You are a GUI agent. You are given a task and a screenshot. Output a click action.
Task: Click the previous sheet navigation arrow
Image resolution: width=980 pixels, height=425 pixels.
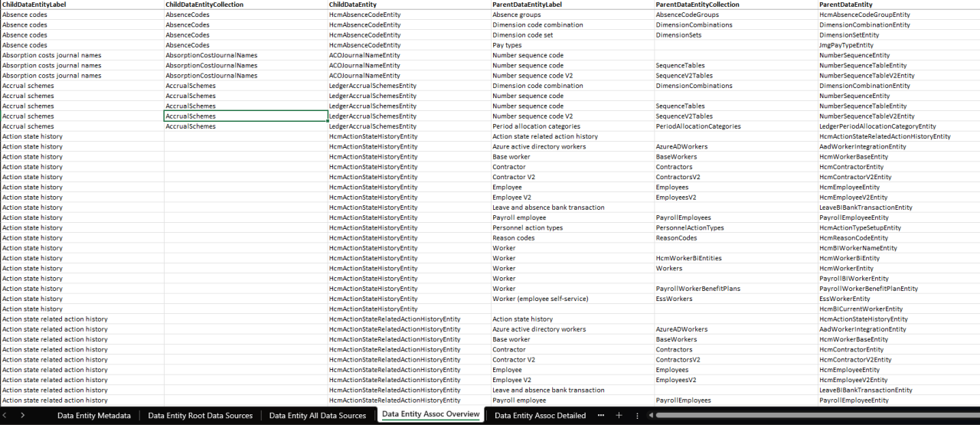tap(7, 415)
